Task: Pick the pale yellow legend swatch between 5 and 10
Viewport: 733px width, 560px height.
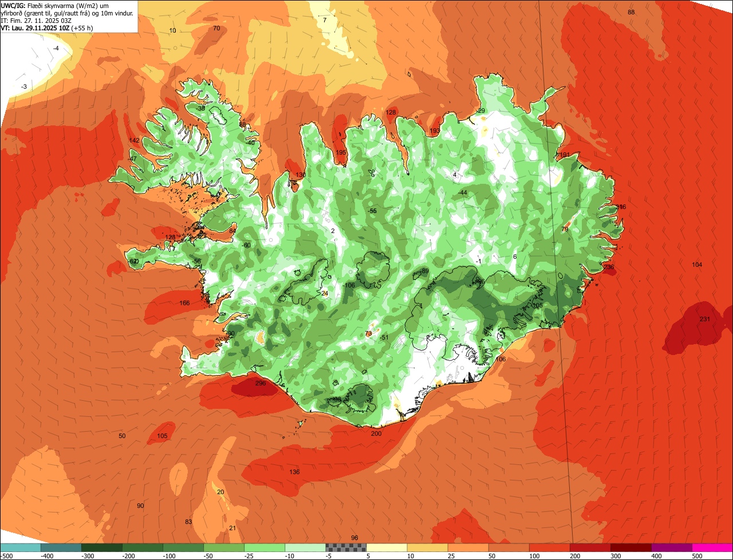Action: (x=387, y=547)
